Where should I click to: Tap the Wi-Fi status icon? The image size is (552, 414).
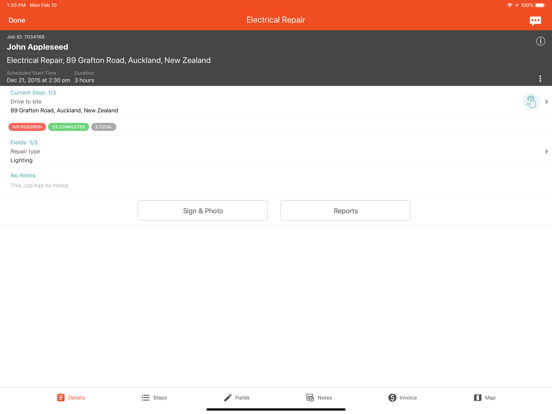509,5
